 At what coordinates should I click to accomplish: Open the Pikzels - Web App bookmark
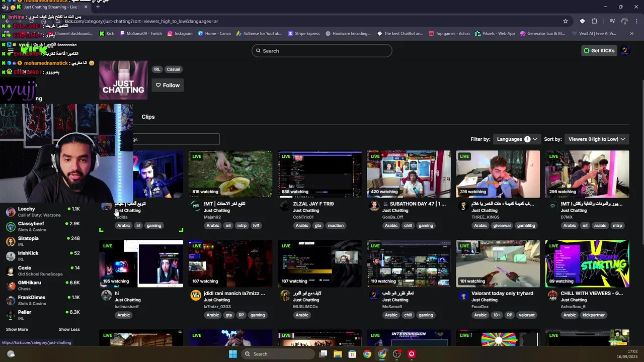pos(495,34)
